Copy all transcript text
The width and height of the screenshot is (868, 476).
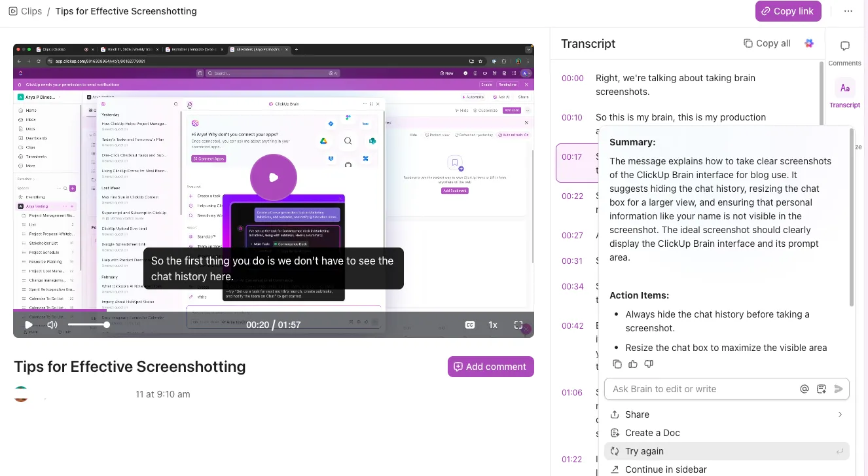click(x=767, y=43)
